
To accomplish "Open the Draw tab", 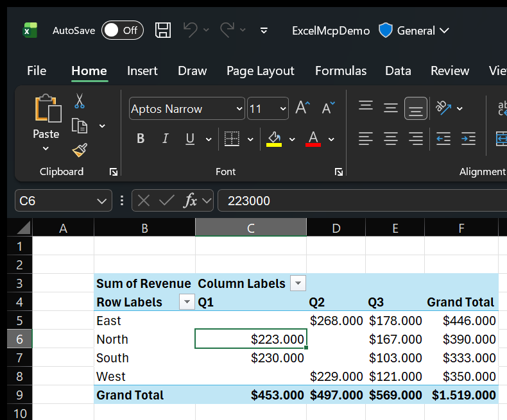I will click(x=193, y=71).
